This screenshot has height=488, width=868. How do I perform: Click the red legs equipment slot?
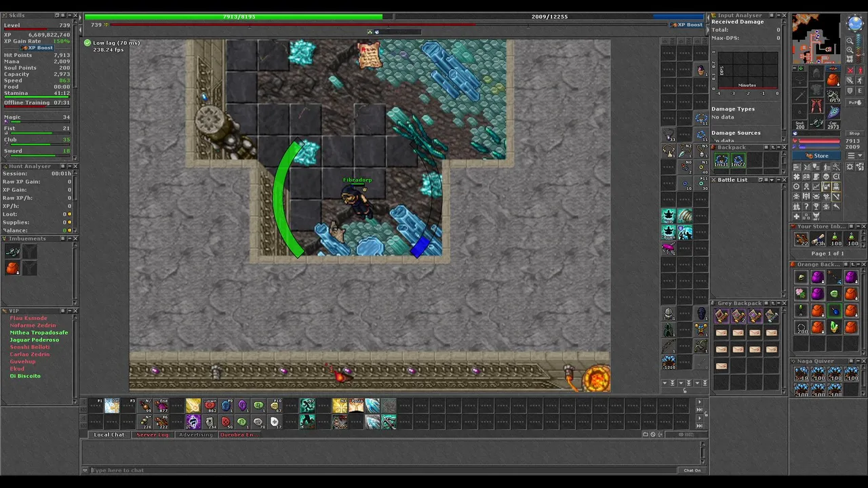815,106
